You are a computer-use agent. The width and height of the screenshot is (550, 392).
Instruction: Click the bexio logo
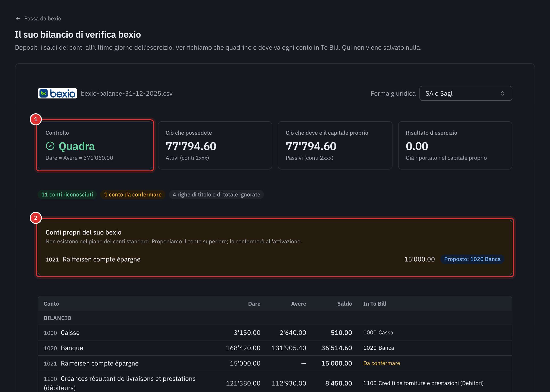[57, 93]
